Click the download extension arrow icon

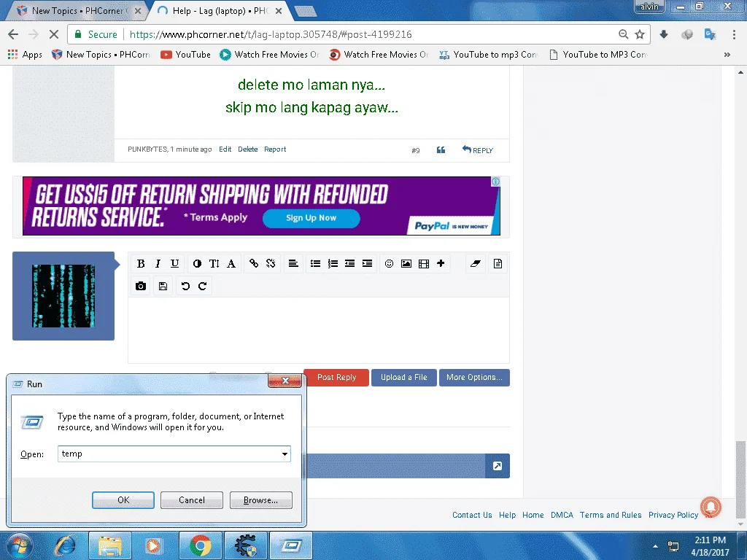[x=664, y=34]
